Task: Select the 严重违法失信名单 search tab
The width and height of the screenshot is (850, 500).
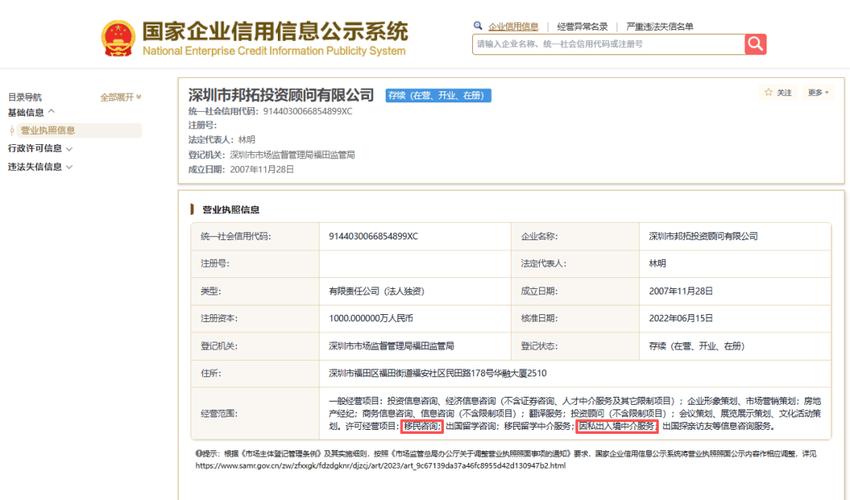Action: [x=660, y=27]
